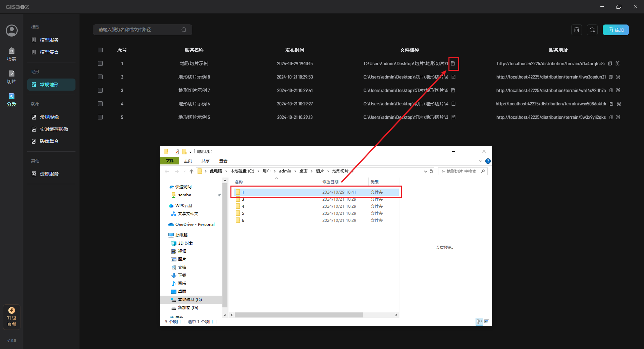Click the Explorer address bar refresh button
The height and width of the screenshot is (349, 644).
point(431,171)
